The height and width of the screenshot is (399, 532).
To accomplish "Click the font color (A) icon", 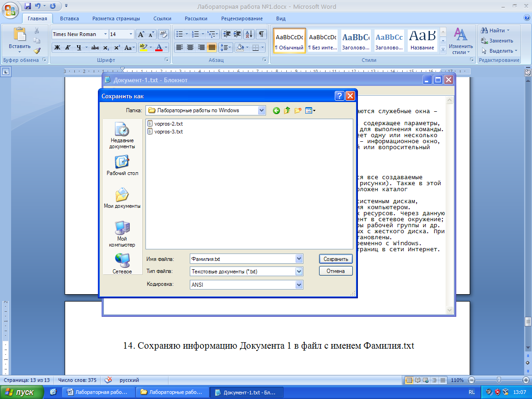I will [x=159, y=48].
